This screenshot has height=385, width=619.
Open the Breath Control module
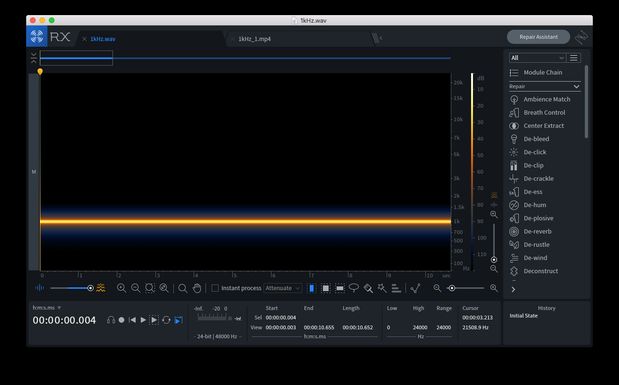coord(537,113)
